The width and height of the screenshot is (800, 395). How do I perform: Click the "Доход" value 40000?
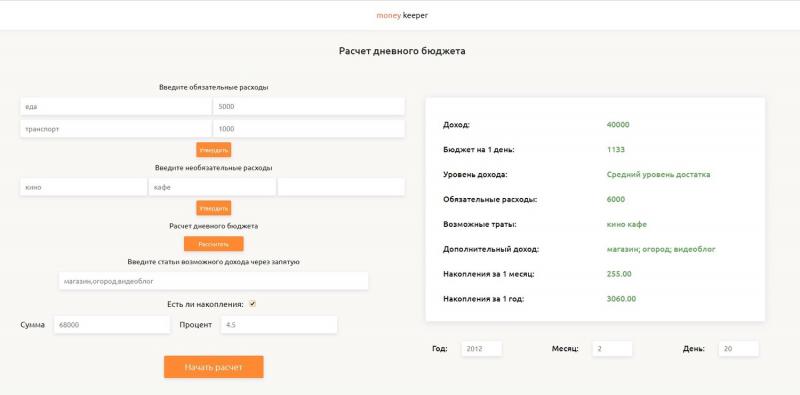coord(618,125)
